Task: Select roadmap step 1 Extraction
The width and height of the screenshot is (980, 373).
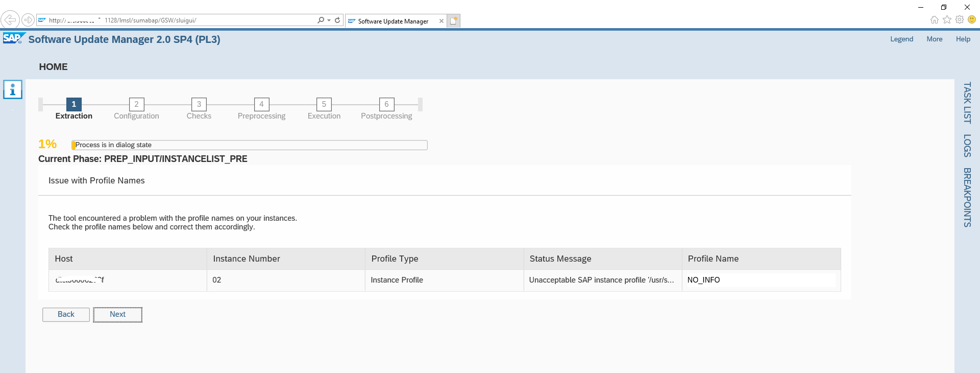Action: pyautogui.click(x=74, y=104)
